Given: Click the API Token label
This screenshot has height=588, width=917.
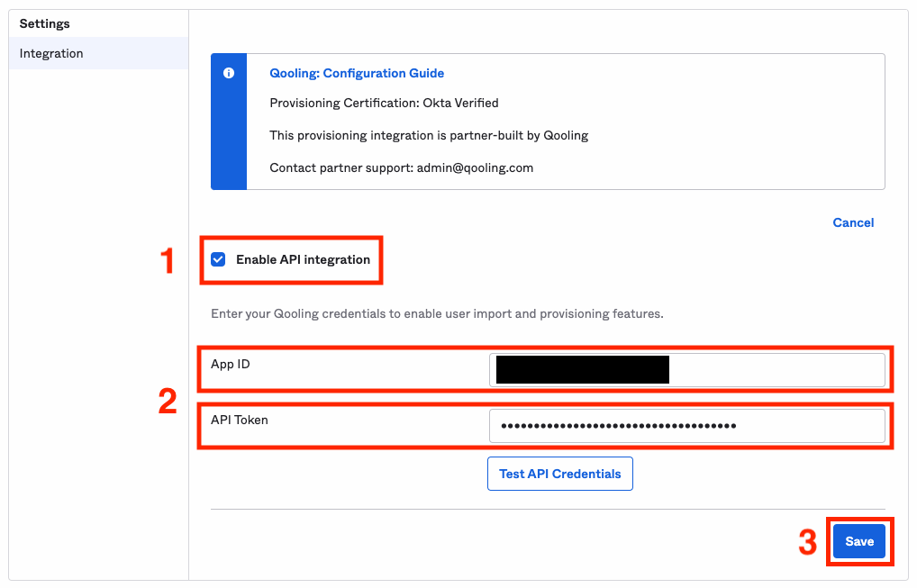Looking at the screenshot, I should pyautogui.click(x=240, y=421).
